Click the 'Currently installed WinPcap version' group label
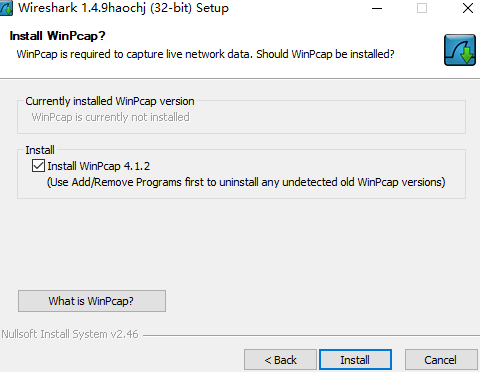Screen dimensions: 480x372 [x=110, y=101]
